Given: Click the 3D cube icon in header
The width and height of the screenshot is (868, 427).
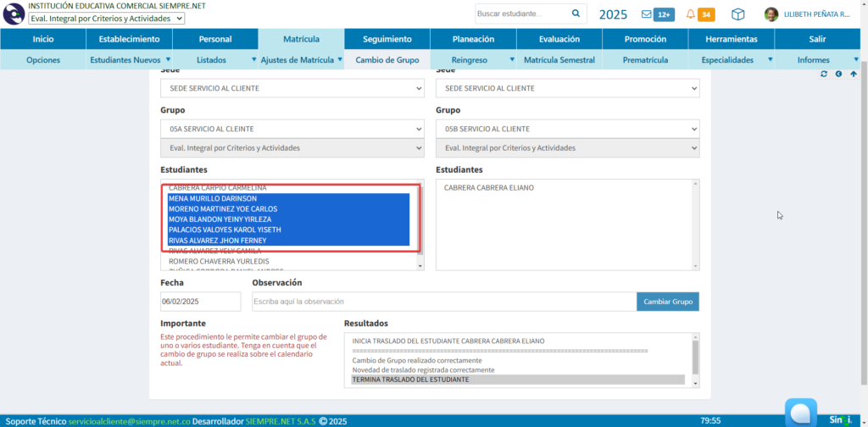Looking at the screenshot, I should (x=738, y=14).
